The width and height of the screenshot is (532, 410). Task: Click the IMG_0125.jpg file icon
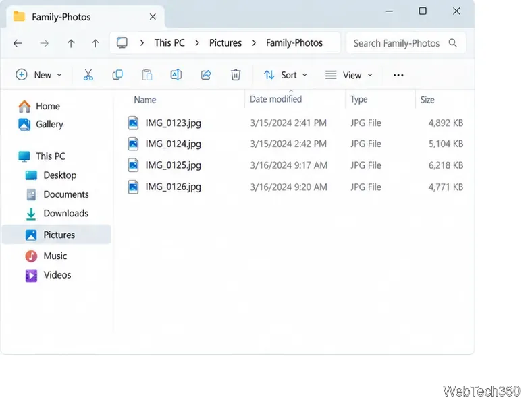point(134,165)
